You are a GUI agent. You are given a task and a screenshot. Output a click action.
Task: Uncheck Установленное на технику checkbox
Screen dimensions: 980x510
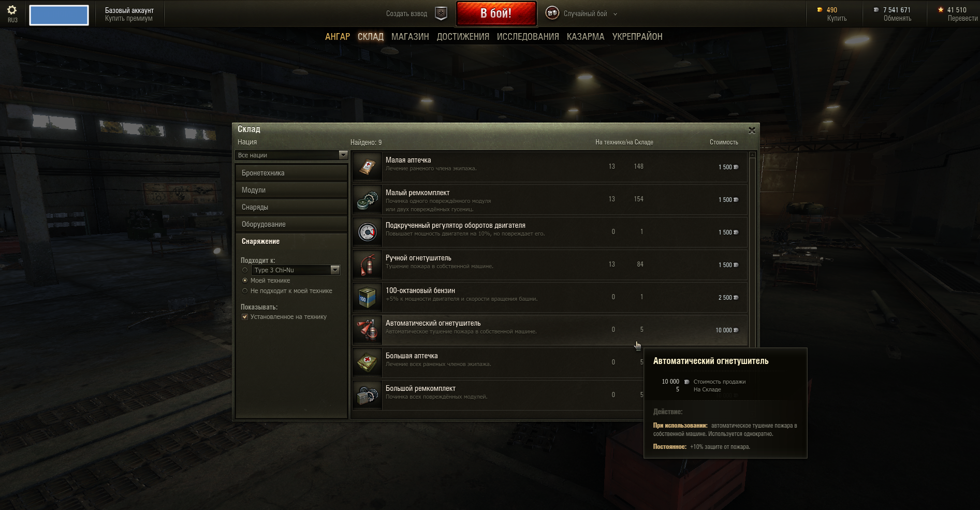[x=245, y=317]
